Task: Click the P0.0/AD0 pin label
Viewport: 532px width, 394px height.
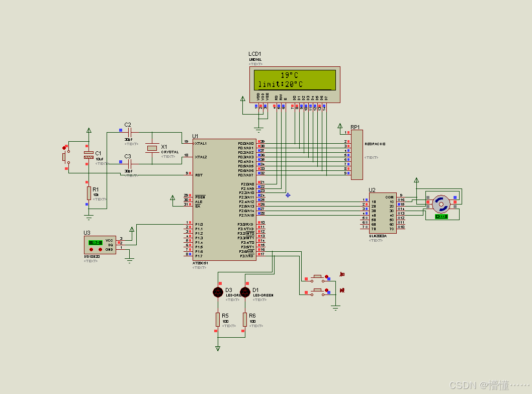Action: [x=246, y=143]
